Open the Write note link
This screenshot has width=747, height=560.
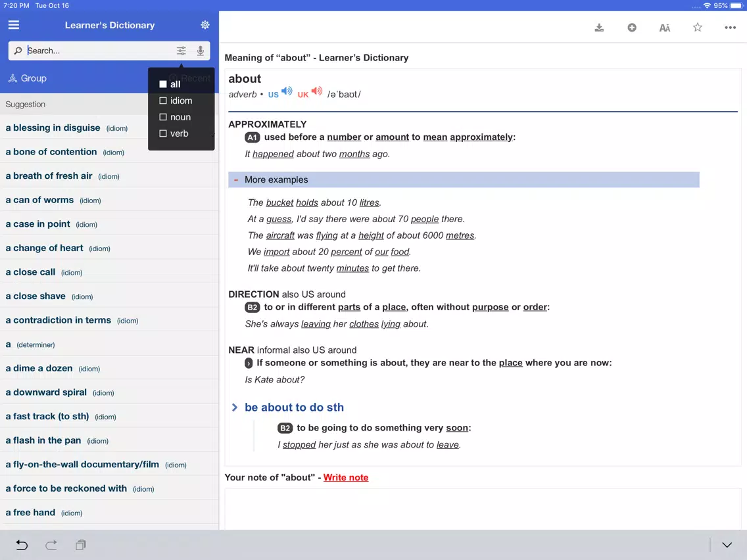click(346, 478)
